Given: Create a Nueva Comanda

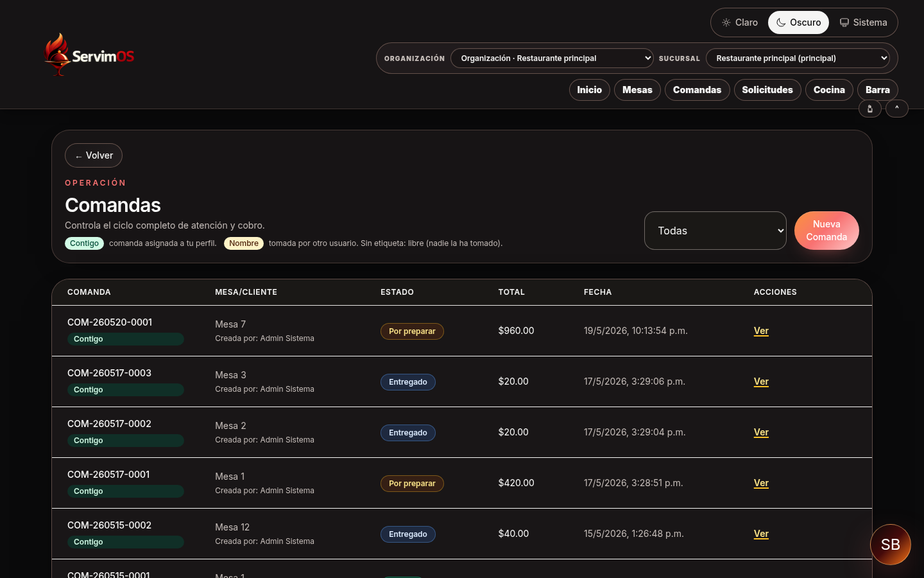Looking at the screenshot, I should pos(826,231).
